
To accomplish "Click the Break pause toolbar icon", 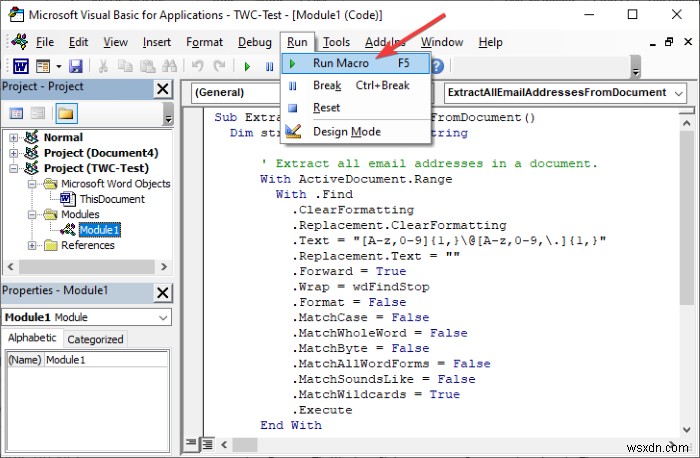I will click(x=269, y=67).
